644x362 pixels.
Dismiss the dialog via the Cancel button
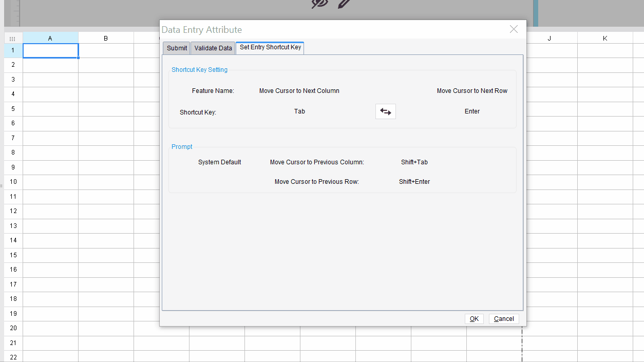coord(503,318)
